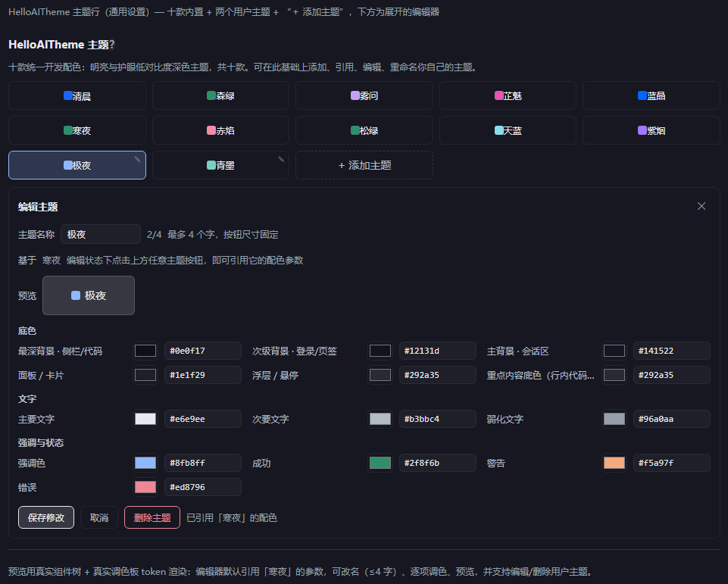
Task: Open the 警告 orange color swatch
Action: coord(614,463)
